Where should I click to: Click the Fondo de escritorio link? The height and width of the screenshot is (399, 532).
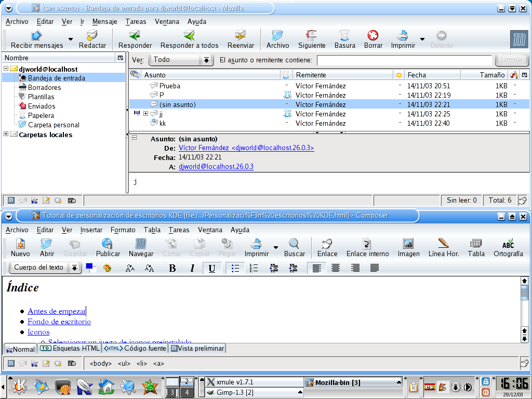59,322
